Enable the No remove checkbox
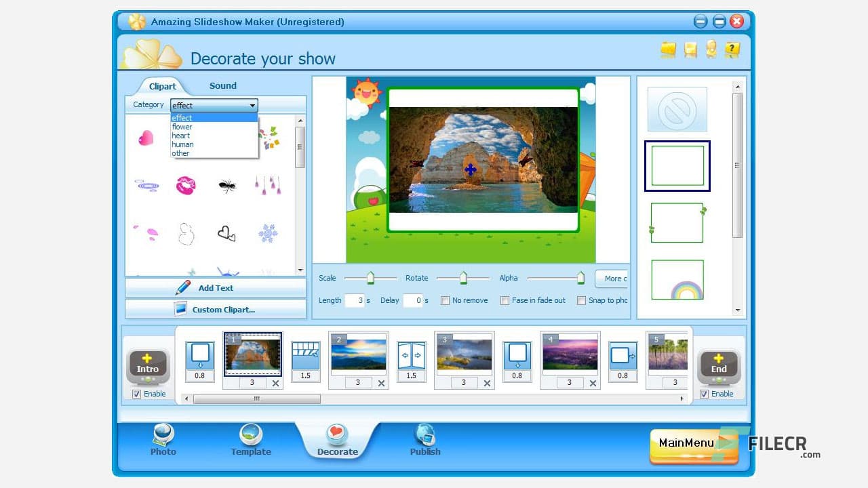Image resolution: width=868 pixels, height=488 pixels. click(445, 300)
